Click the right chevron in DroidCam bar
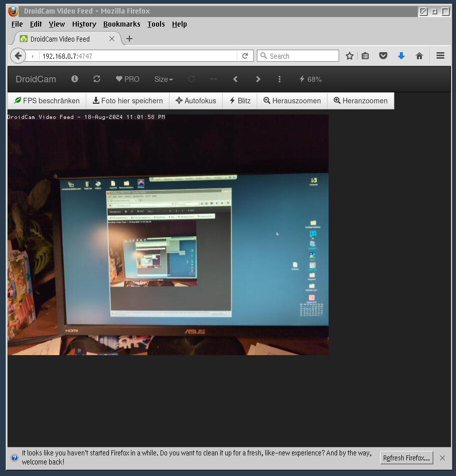 [258, 79]
